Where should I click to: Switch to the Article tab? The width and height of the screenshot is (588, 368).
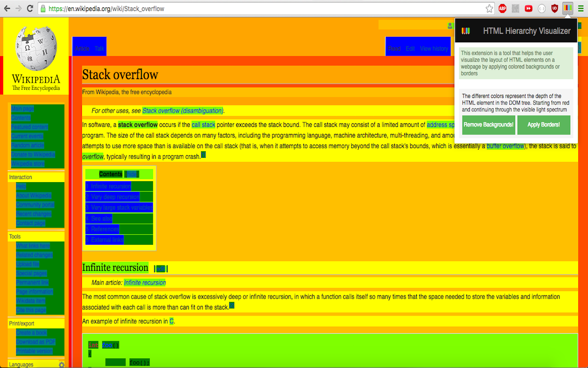[x=82, y=49]
